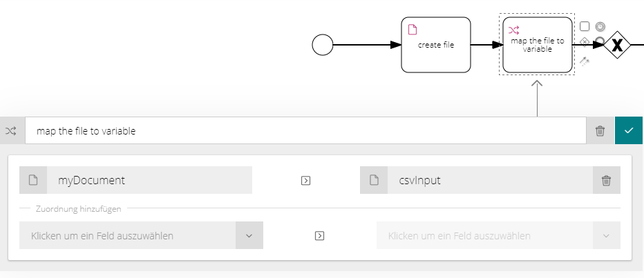The image size is (644, 278).
Task: Click the arrow icon in the new mapping row
Action: pyautogui.click(x=319, y=236)
